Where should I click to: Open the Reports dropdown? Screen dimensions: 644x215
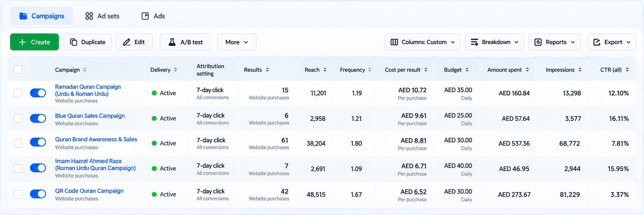pyautogui.click(x=555, y=42)
